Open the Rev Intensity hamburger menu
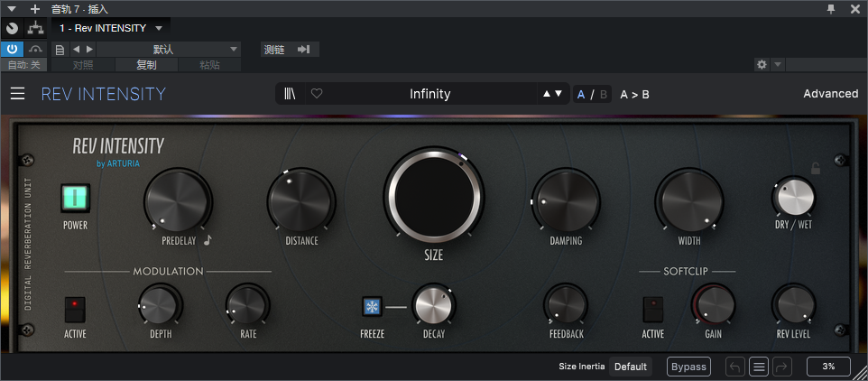The height and width of the screenshot is (381, 868). coord(18,94)
